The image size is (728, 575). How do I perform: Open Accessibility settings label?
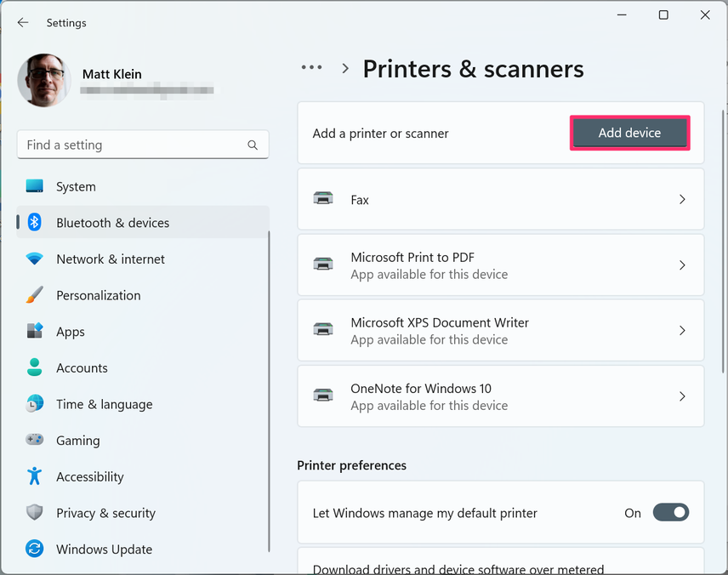[x=90, y=477]
